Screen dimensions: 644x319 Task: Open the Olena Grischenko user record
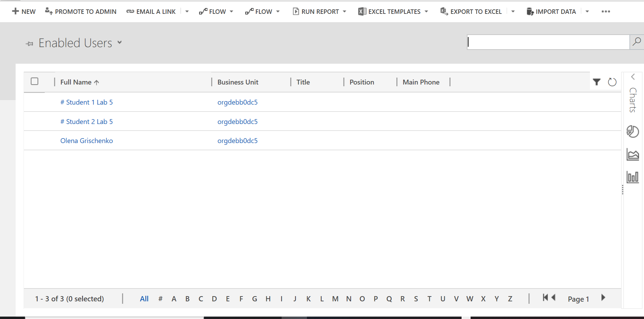click(87, 141)
